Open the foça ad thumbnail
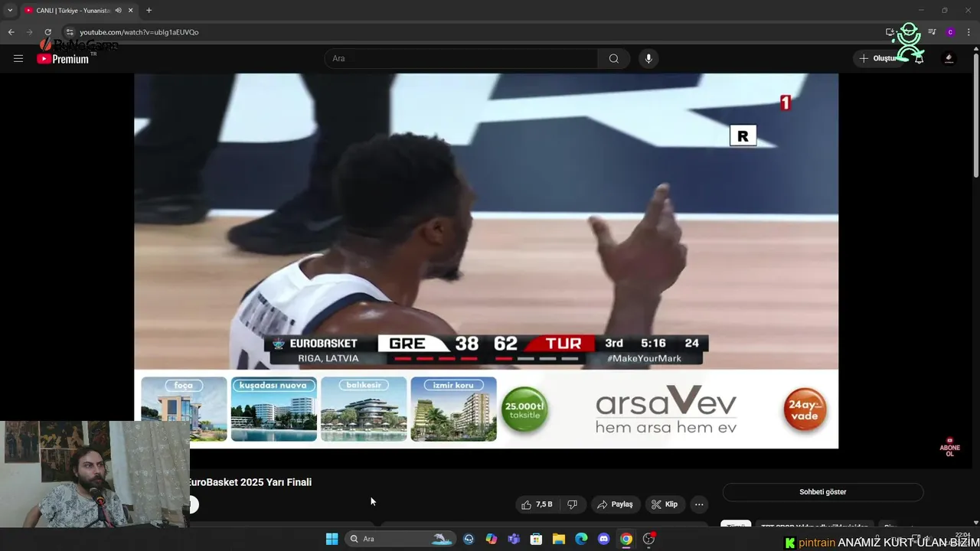Viewport: 980px width, 551px height. click(x=184, y=409)
